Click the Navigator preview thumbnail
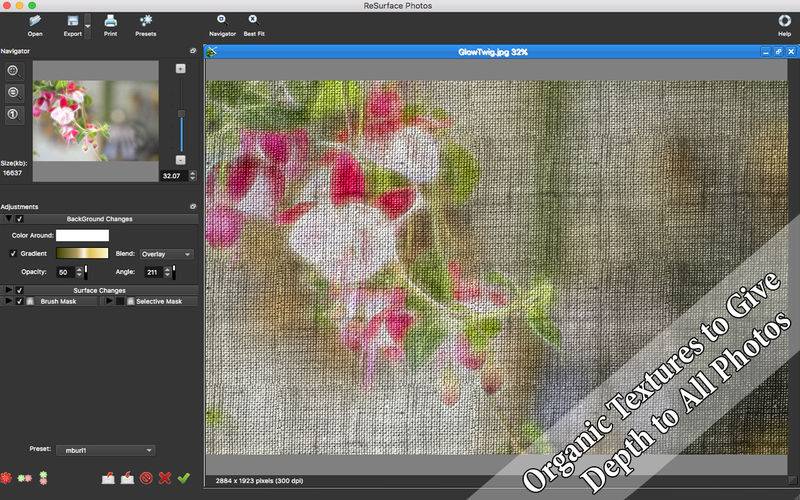Screen dimensions: 800x500 pos(96,121)
